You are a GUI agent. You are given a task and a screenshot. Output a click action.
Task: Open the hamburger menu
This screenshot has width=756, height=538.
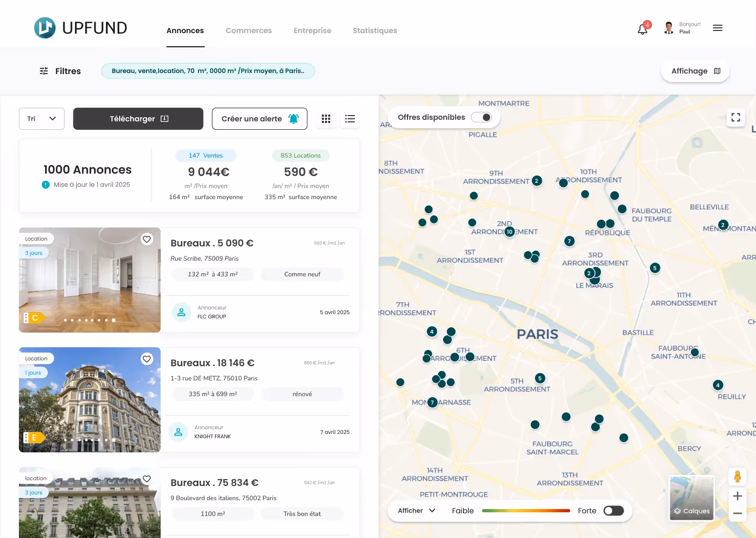click(718, 28)
